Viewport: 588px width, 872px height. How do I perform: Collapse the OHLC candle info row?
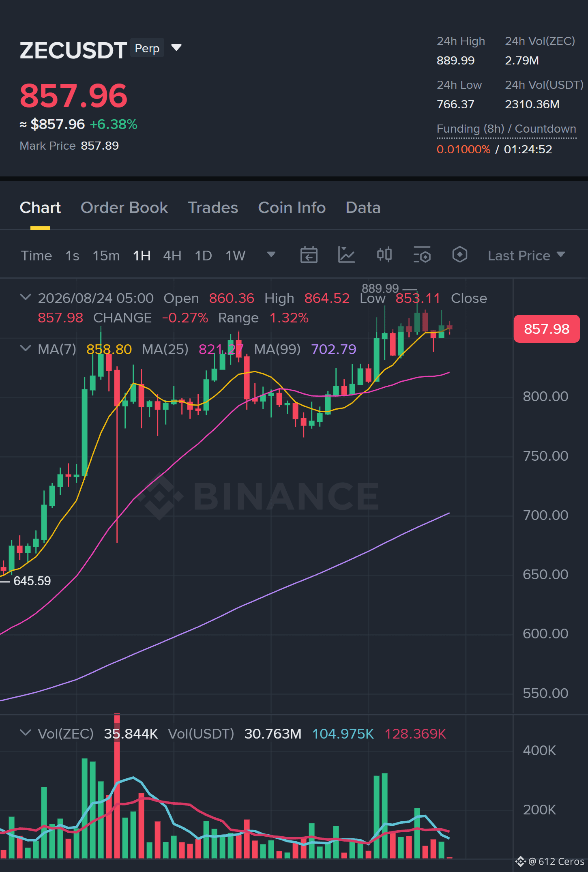(26, 297)
